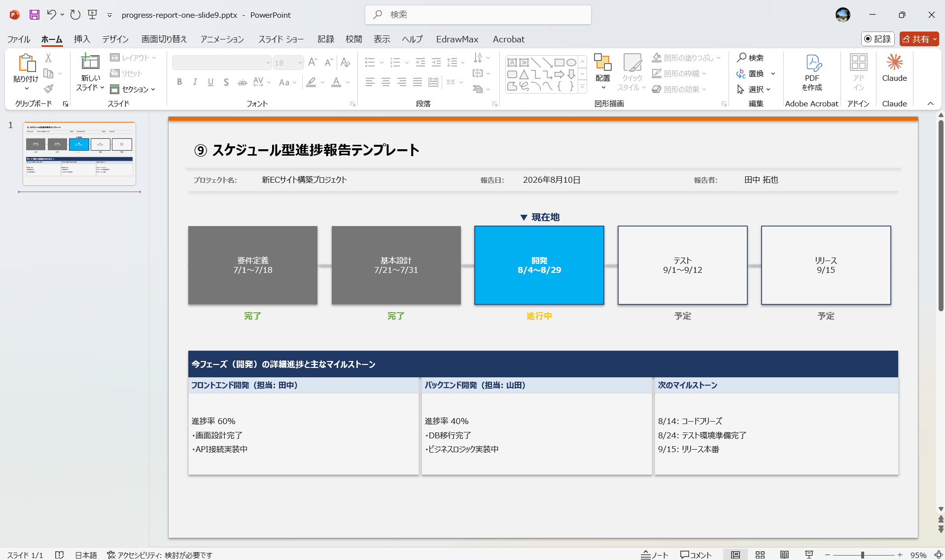Screen dimensions: 945x560
Task: Click the リセット reset button
Action: click(126, 73)
